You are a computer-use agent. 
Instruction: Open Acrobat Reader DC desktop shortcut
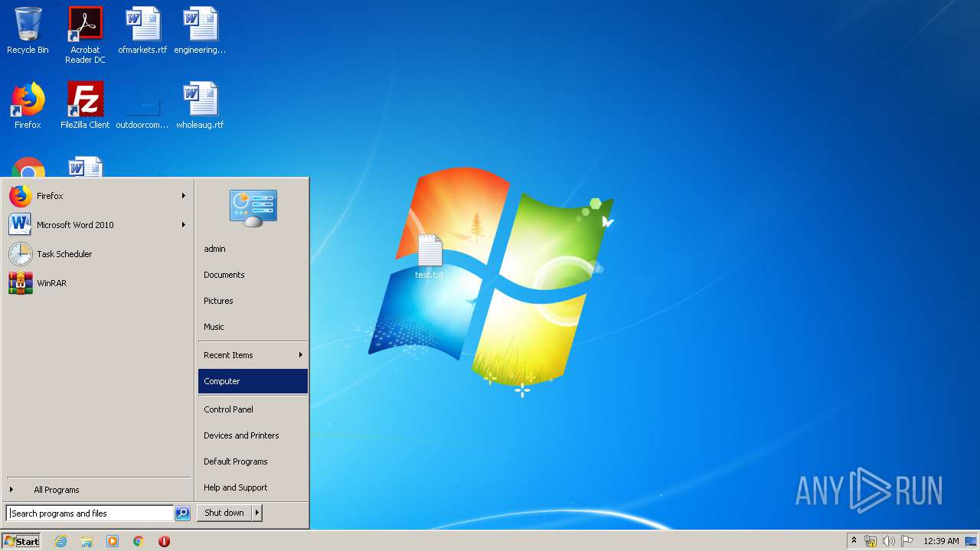85,34
